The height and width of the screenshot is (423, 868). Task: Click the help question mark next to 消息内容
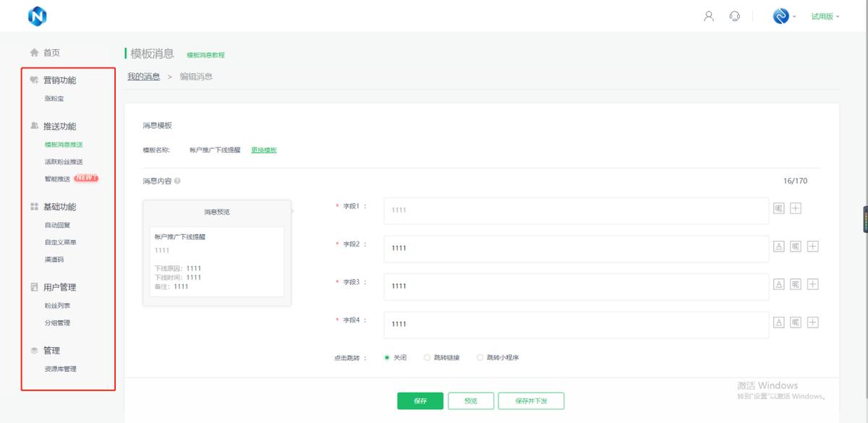tap(177, 181)
